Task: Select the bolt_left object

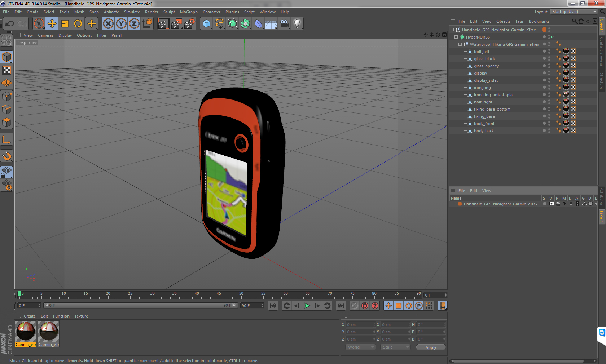Action: [482, 52]
